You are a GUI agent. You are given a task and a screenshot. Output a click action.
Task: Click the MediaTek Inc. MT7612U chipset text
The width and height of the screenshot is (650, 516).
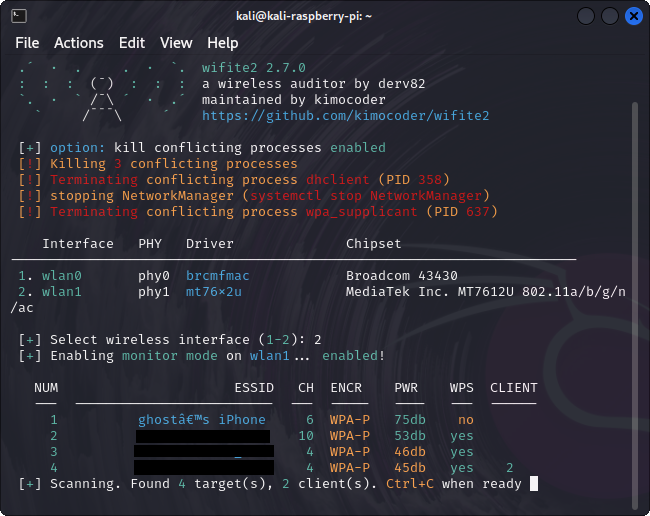(x=485, y=292)
